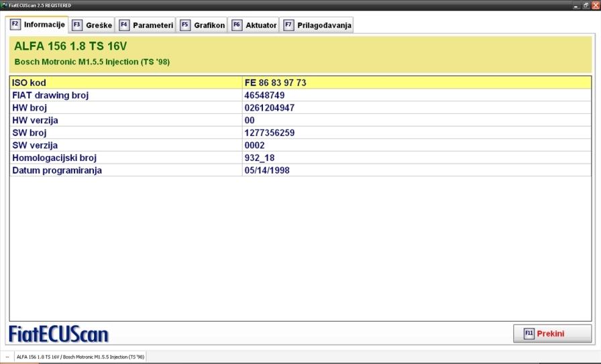601x364 pixels.
Task: Click the F7 key icon
Action: click(288, 25)
